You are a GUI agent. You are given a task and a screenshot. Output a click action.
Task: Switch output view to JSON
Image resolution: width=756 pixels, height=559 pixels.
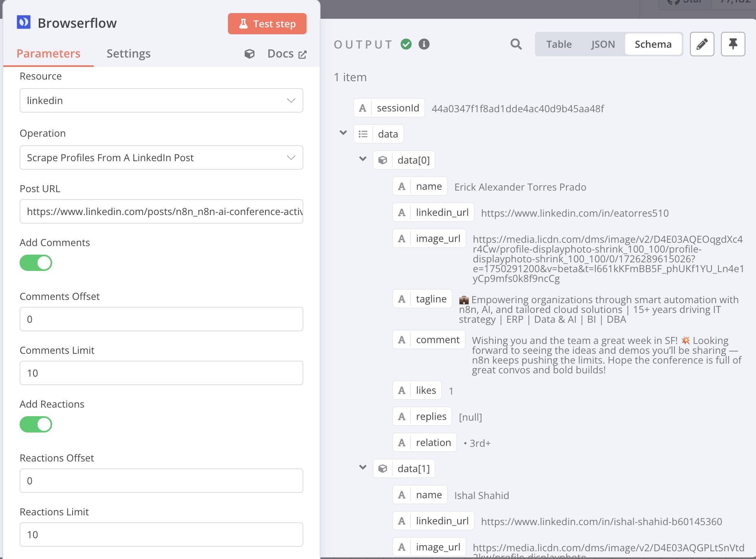[x=603, y=44]
